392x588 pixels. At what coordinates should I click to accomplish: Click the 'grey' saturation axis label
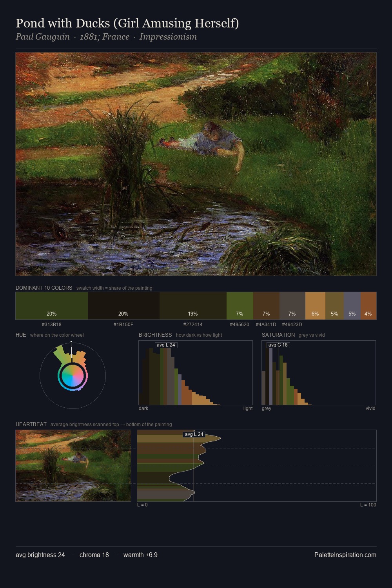[267, 408]
